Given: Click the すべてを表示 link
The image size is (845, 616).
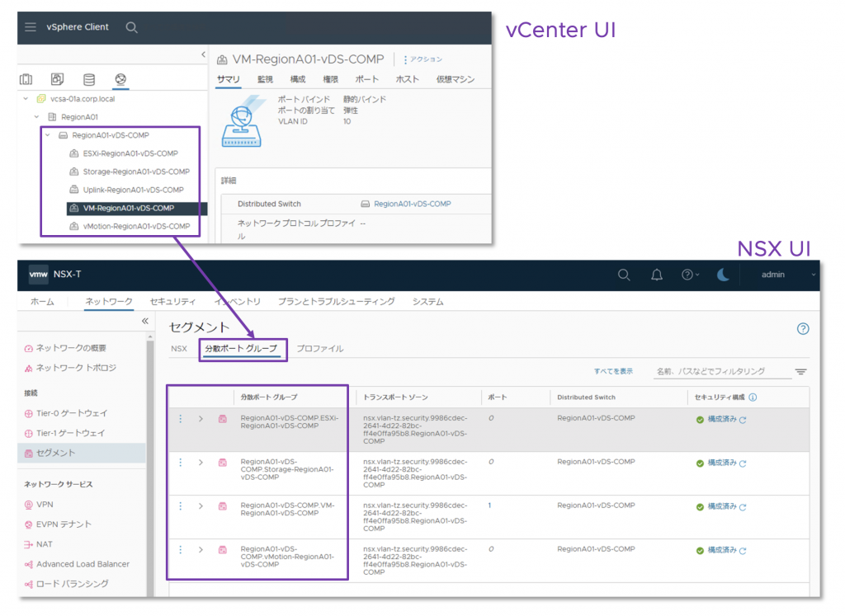Looking at the screenshot, I should click(x=613, y=372).
